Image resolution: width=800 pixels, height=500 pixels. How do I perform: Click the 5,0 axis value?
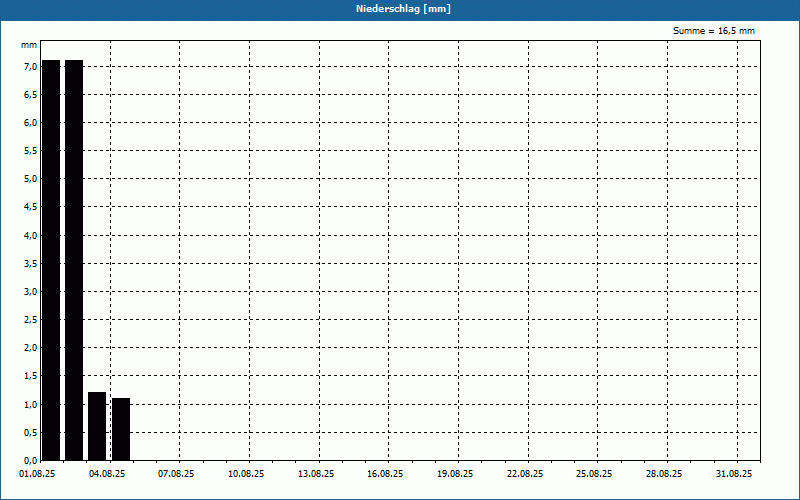pos(30,179)
